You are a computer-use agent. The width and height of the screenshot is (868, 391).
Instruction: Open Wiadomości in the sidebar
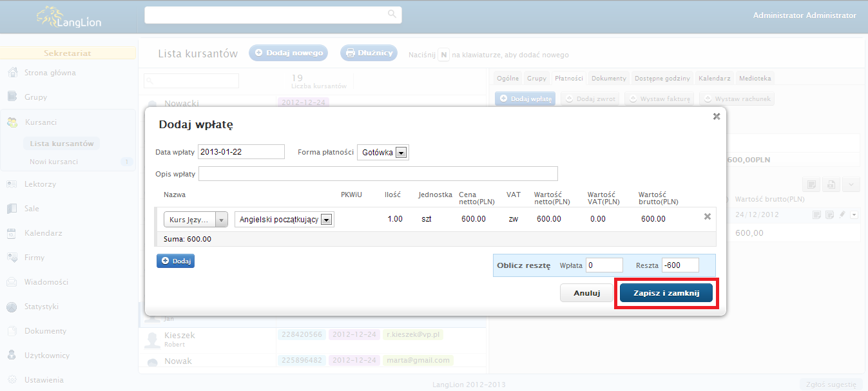pos(46,282)
